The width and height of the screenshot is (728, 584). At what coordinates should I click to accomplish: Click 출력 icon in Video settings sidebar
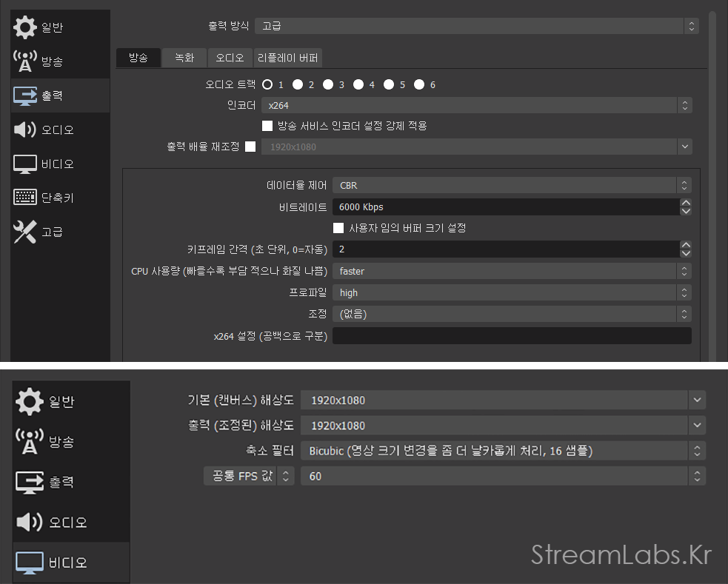coord(30,482)
